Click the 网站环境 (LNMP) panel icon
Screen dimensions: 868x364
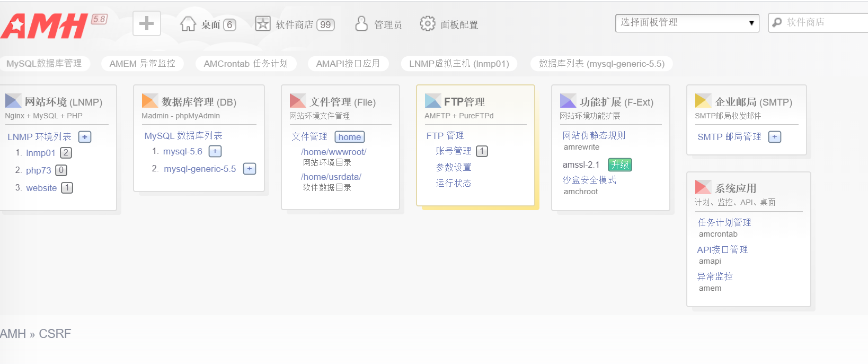click(13, 101)
